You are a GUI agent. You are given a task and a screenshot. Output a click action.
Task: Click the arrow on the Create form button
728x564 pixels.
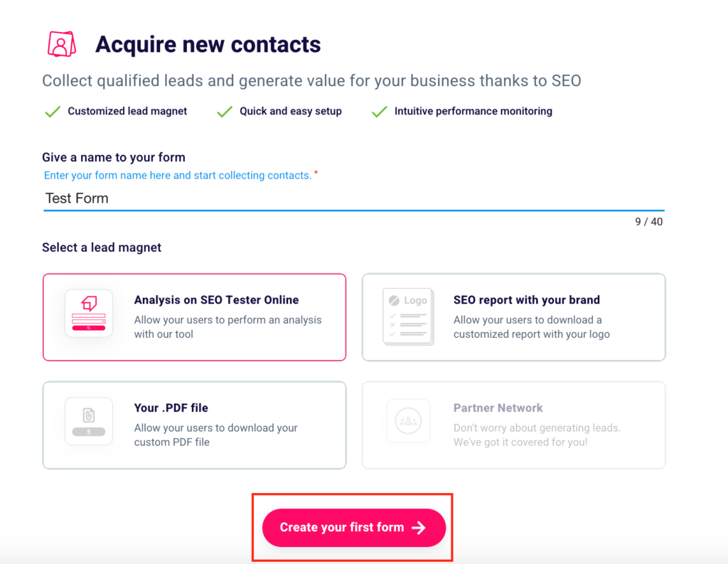[x=419, y=528]
